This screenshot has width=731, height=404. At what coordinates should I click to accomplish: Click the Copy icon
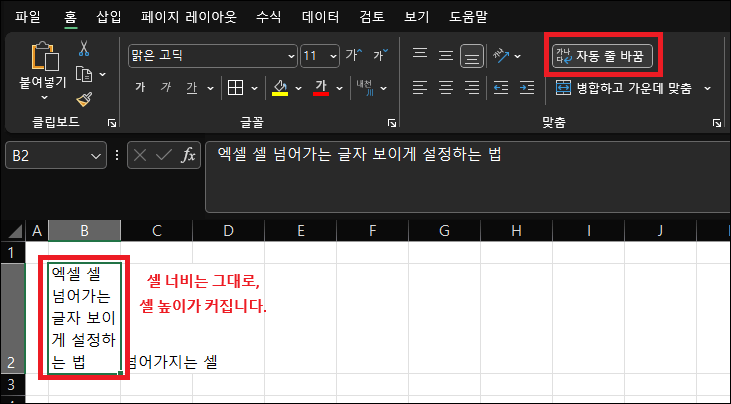(84, 74)
